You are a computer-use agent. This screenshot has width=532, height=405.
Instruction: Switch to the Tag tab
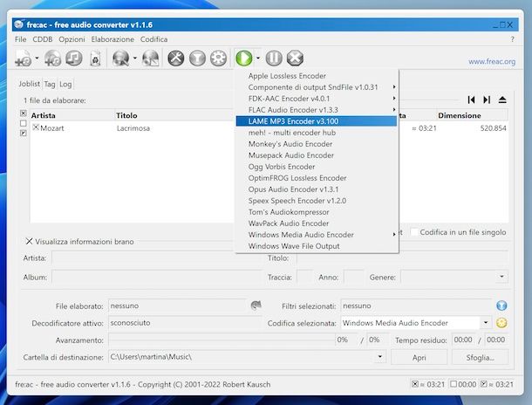[x=50, y=84]
